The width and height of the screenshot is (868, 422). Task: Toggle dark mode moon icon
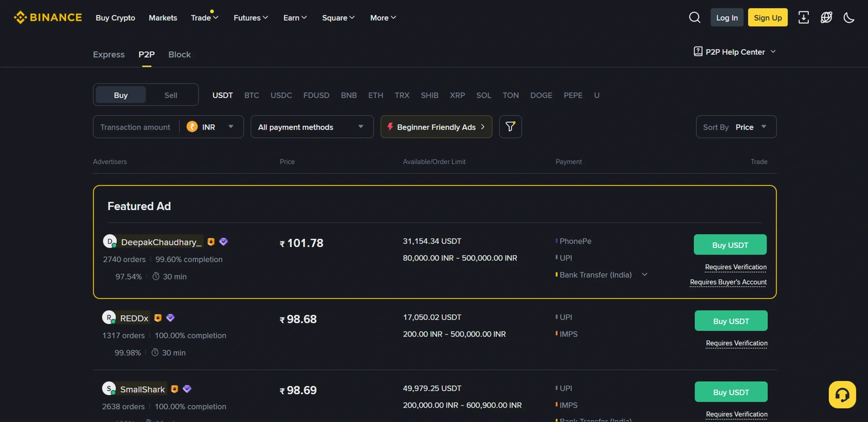coord(849,17)
